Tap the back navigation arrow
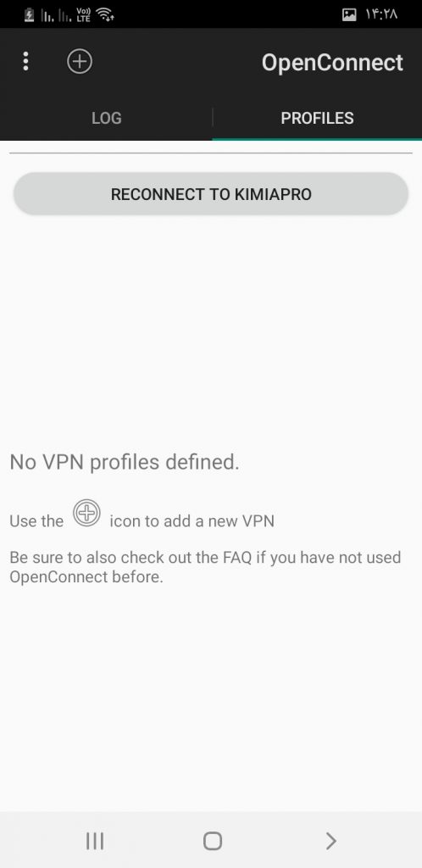The image size is (422, 868). coord(330,841)
